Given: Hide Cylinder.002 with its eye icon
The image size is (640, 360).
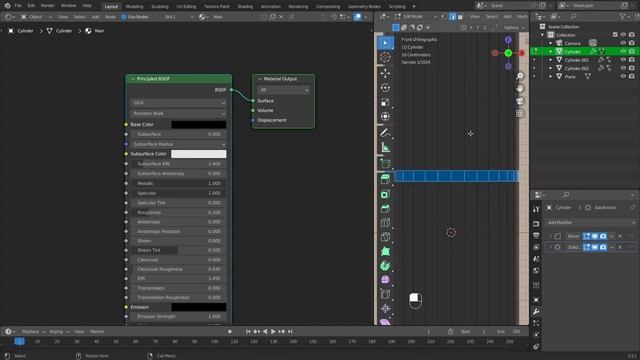Looking at the screenshot, I should 623,68.
